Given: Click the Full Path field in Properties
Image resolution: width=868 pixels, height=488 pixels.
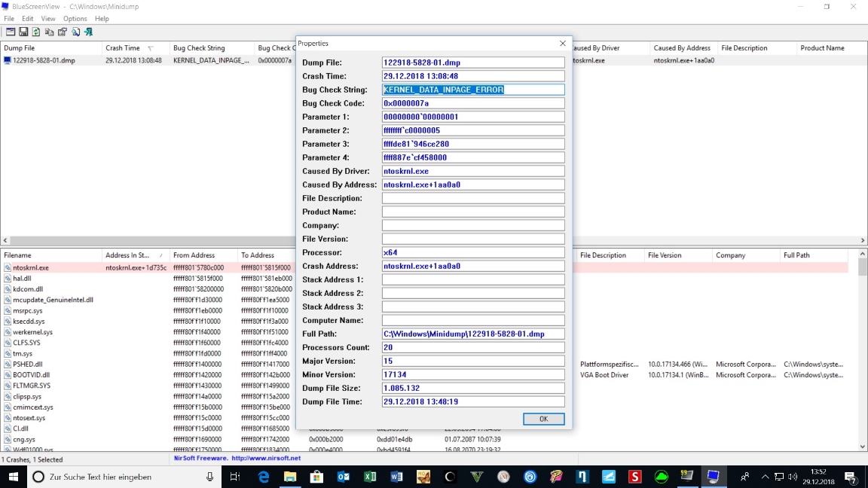Looking at the screenshot, I should 473,334.
